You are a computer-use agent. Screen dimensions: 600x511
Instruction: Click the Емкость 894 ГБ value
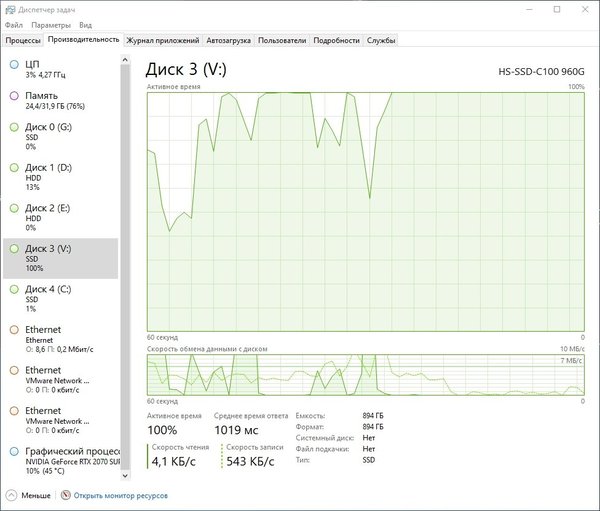click(x=373, y=416)
